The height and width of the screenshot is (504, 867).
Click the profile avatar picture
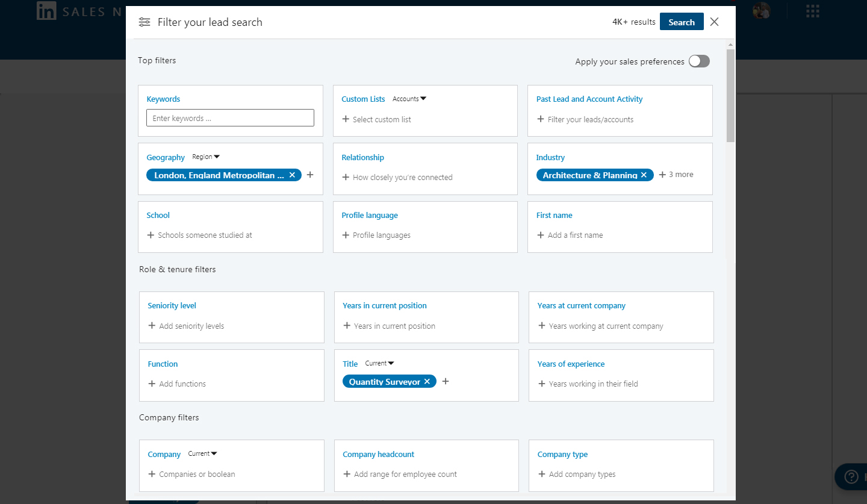click(762, 11)
